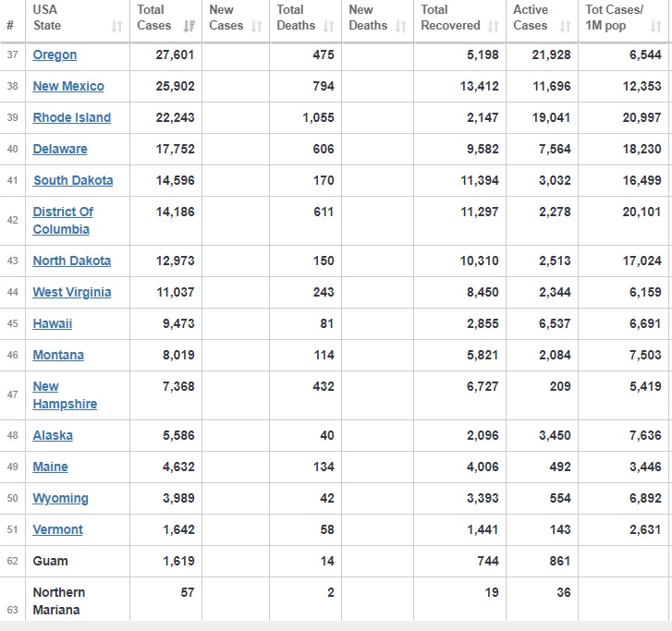Visit the Hawaii state link
The height and width of the screenshot is (631, 672).
pos(52,323)
